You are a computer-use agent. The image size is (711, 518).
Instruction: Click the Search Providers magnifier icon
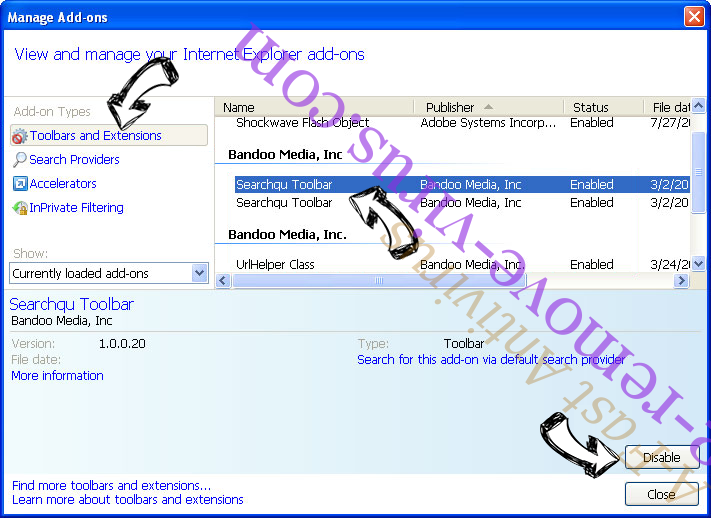[19, 160]
